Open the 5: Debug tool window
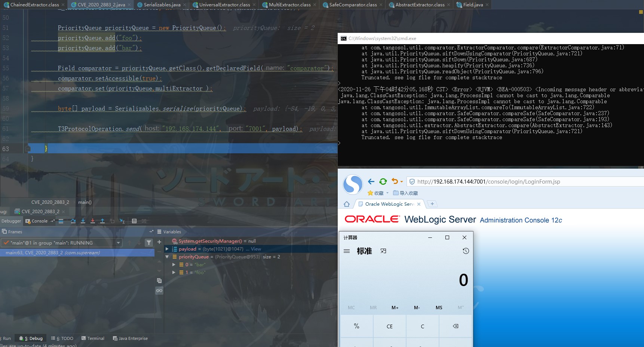The width and height of the screenshot is (644, 347). (31, 338)
